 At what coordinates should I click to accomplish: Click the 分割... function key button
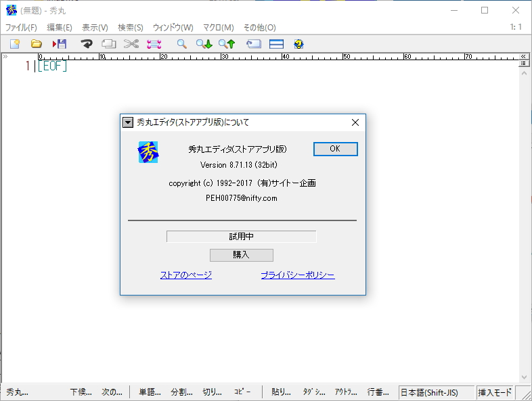tap(181, 392)
